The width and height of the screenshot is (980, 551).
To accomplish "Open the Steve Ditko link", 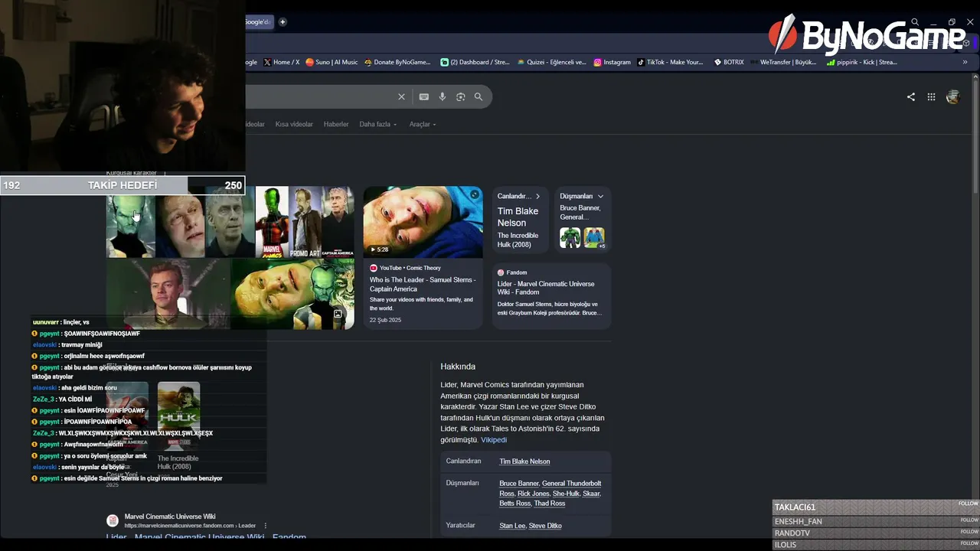I will click(545, 526).
